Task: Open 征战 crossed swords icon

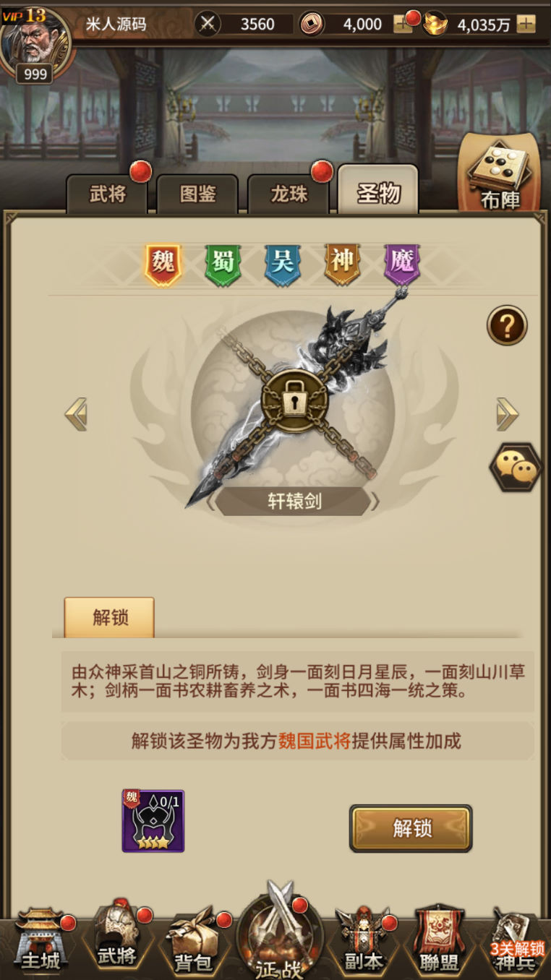Action: point(279,931)
